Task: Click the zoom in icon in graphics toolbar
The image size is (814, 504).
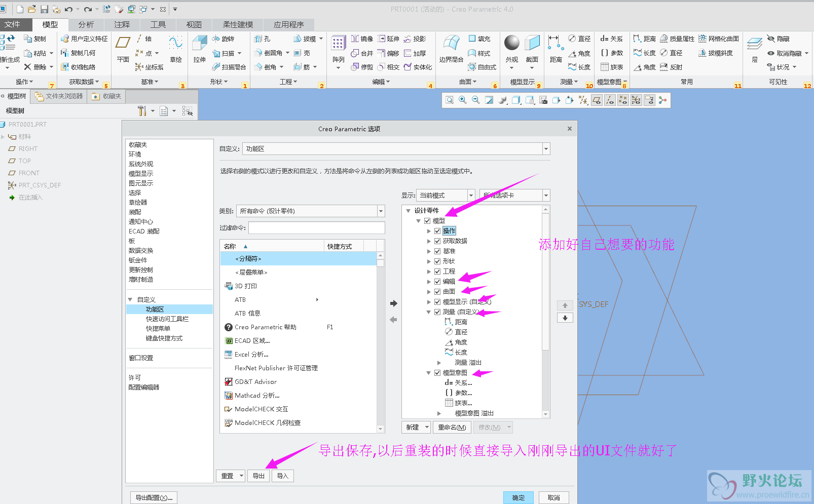Action: (x=463, y=100)
